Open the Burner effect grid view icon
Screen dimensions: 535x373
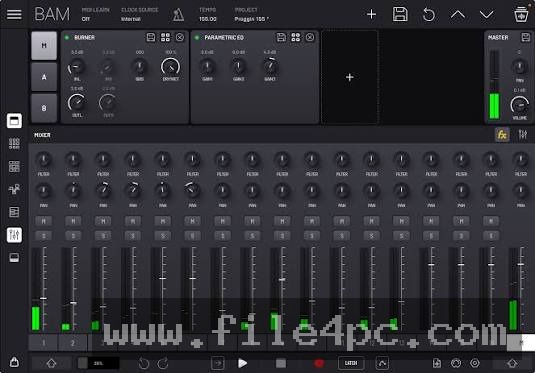pos(165,37)
